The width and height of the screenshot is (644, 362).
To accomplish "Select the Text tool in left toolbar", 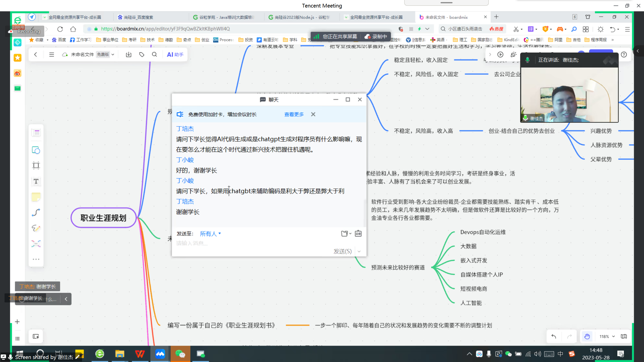I will (36, 181).
